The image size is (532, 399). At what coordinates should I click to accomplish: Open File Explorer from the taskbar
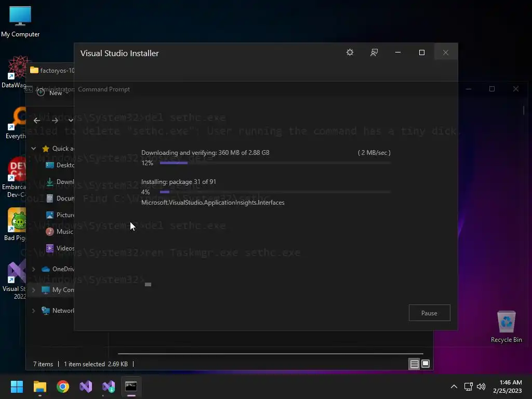coord(39,387)
